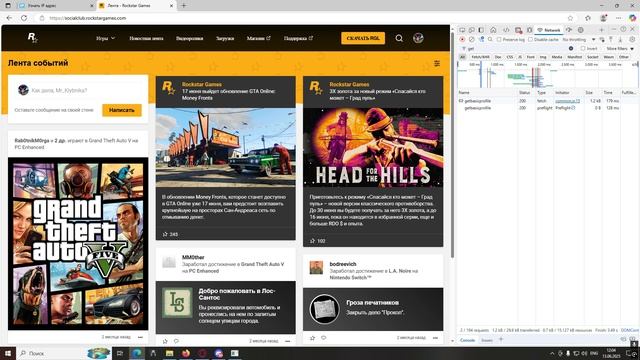Tick the Invert filter checkbox

pos(583,49)
